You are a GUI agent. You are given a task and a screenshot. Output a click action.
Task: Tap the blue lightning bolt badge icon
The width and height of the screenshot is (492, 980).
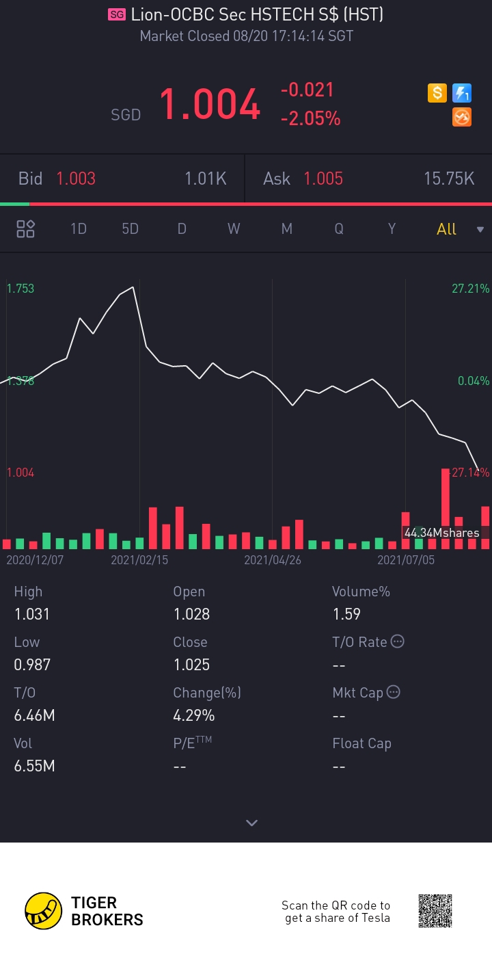(x=462, y=93)
